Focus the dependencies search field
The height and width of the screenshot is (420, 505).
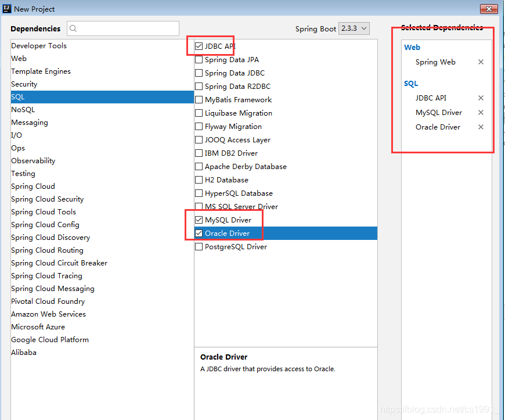point(123,28)
